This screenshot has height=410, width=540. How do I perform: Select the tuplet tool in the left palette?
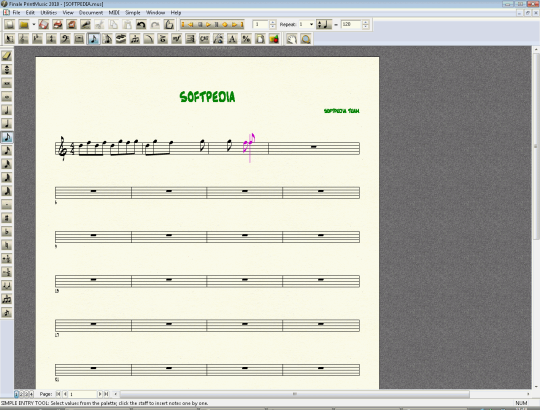pyautogui.click(x=7, y=299)
